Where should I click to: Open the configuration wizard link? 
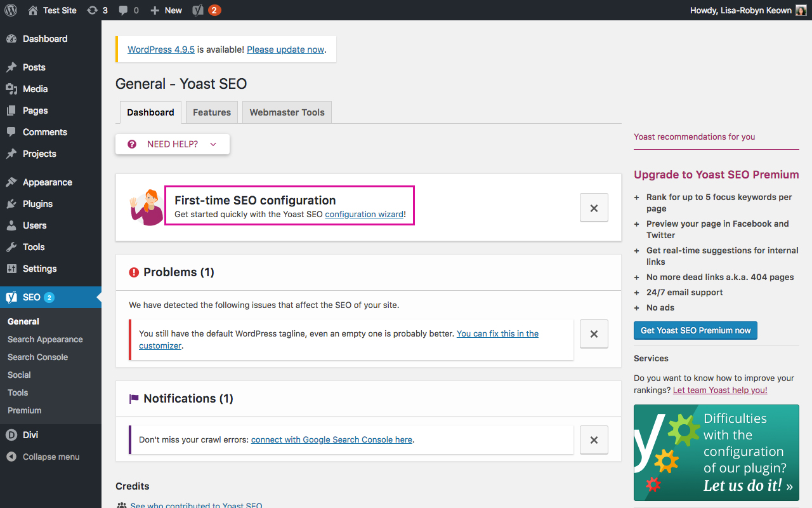point(364,215)
